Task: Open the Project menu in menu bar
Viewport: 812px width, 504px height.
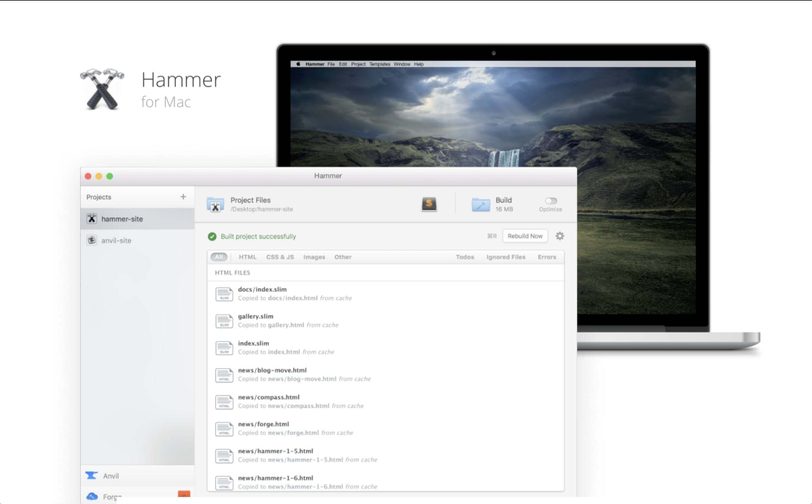Action: [358, 64]
